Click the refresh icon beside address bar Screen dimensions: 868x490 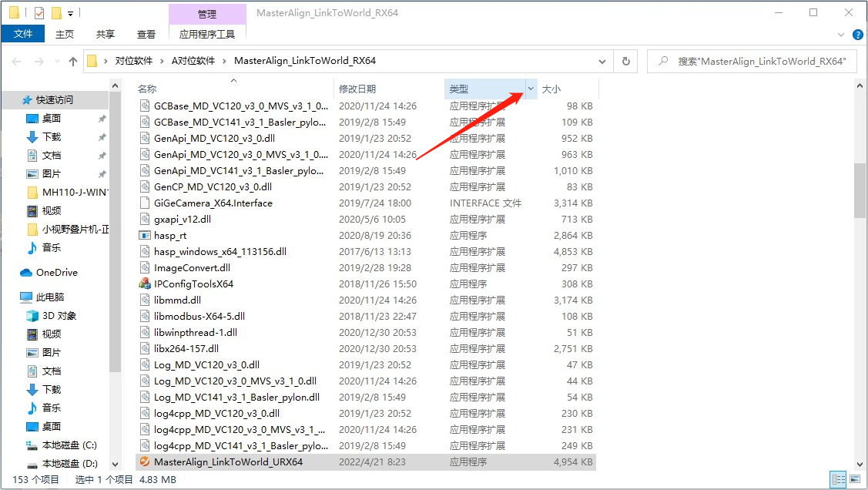[x=626, y=61]
